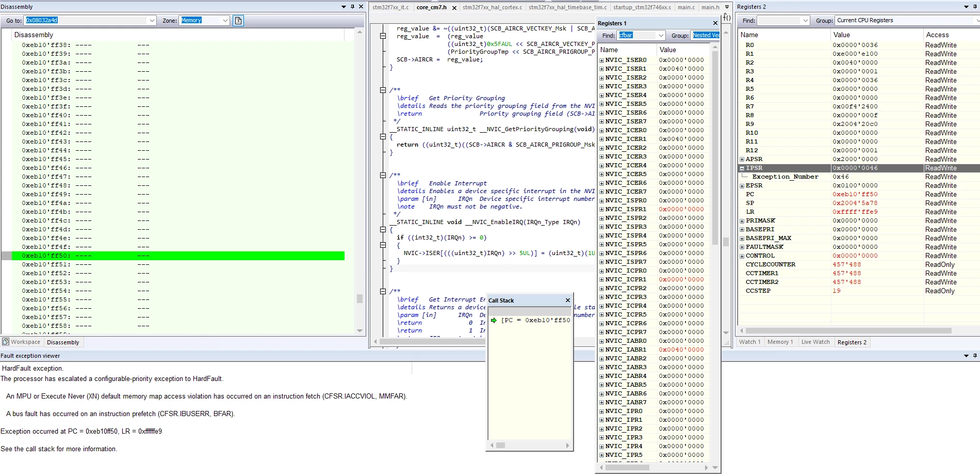Expand the FAULTMASK register
The image size is (980, 476).
point(742,247)
